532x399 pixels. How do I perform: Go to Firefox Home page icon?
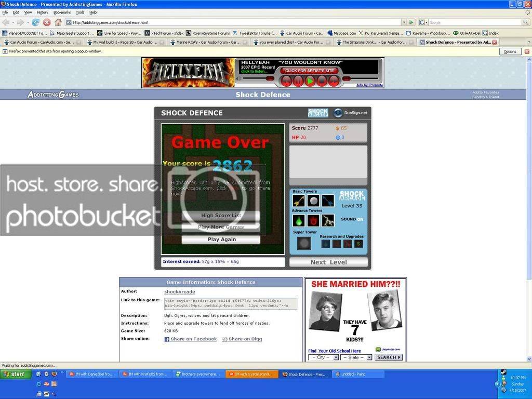coord(58,22)
